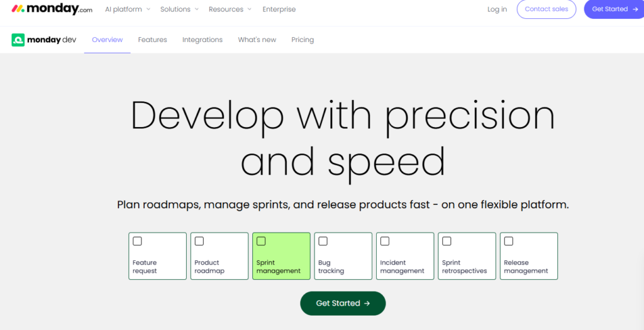The width and height of the screenshot is (644, 330).
Task: Switch to the Overview tab
Action: (107, 40)
